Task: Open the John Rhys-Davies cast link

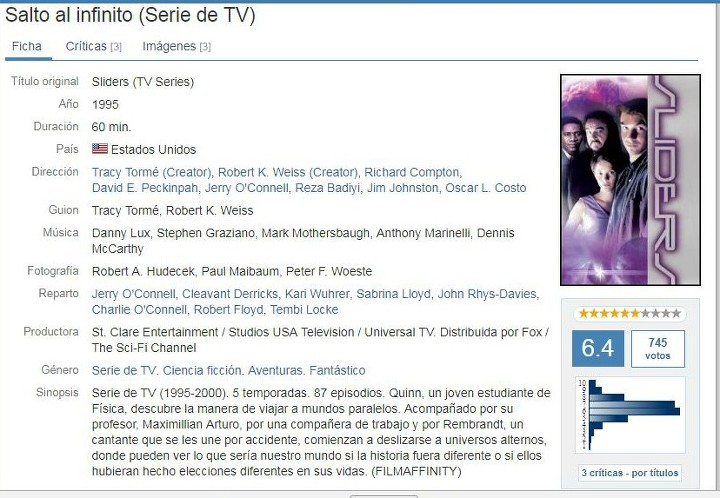Action: (487, 294)
